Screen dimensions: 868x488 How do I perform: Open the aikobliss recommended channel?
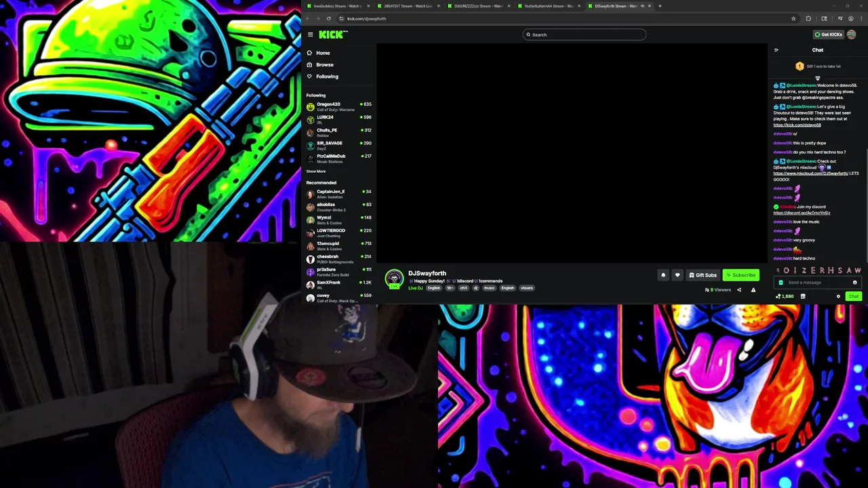[x=339, y=206]
